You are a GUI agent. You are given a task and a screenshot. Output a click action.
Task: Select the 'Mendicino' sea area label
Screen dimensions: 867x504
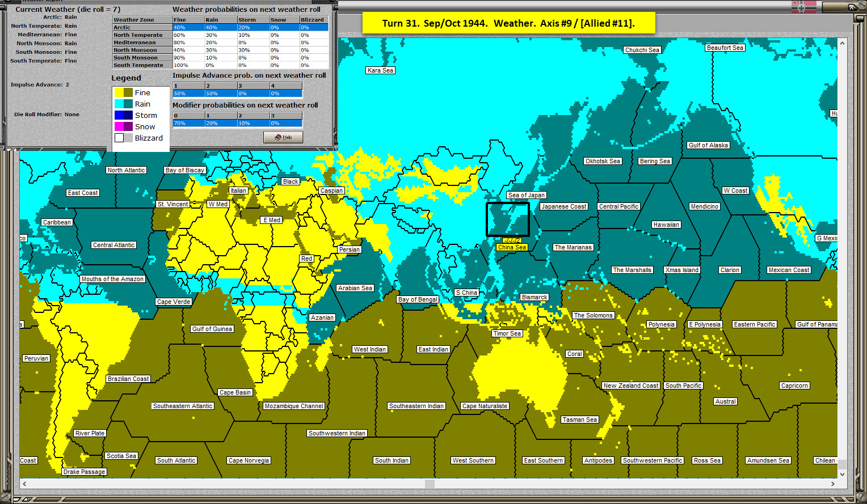tap(705, 206)
